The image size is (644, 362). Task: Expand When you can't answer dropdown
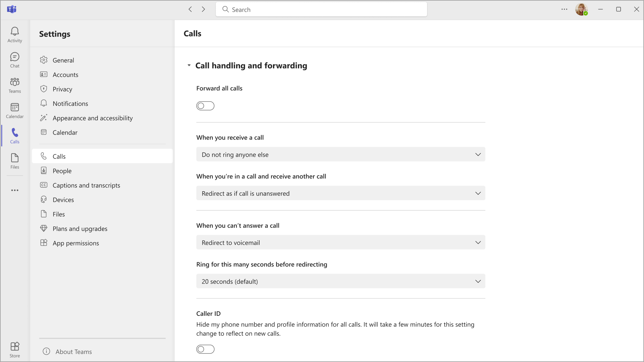340,242
